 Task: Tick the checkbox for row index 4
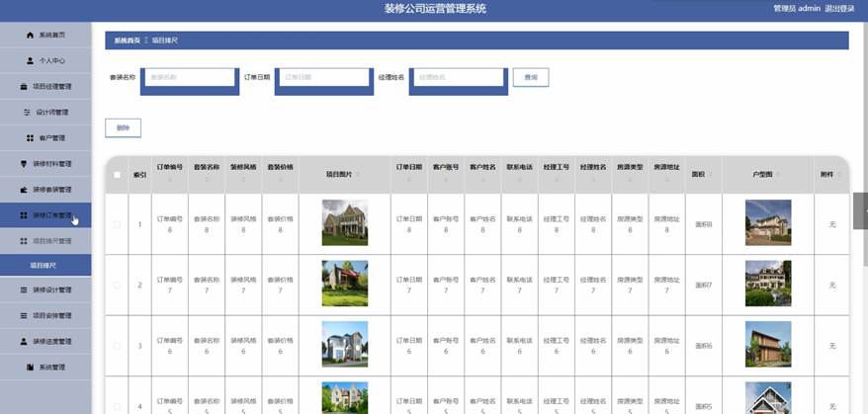coord(117,407)
